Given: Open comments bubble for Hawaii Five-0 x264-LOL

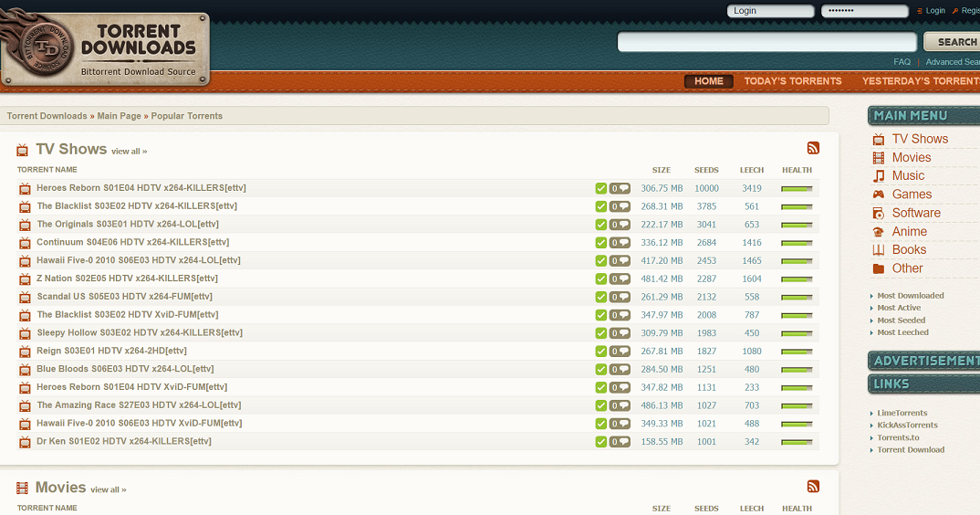Looking at the screenshot, I should pos(620,261).
